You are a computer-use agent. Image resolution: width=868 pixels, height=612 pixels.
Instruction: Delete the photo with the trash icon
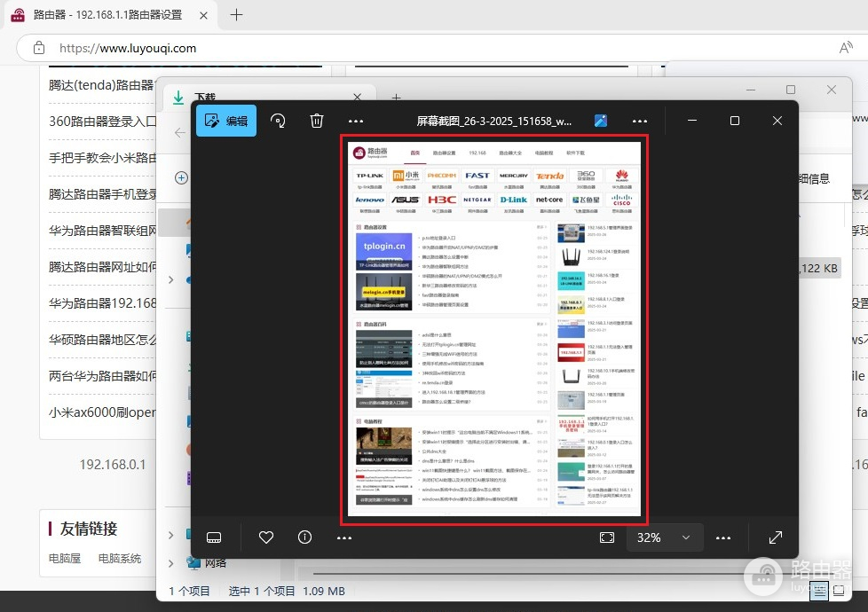pyautogui.click(x=317, y=121)
